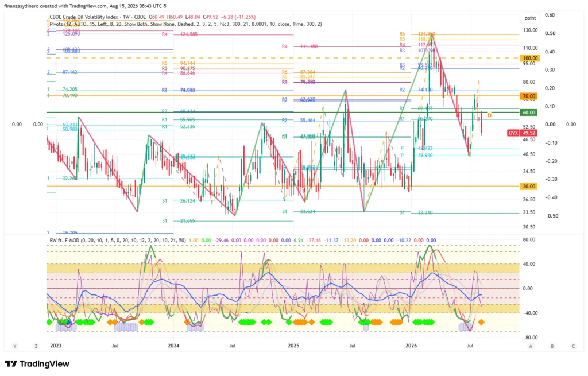The height and width of the screenshot is (376, 588).
Task: Click the 2025 label on the time axis
Action: tap(293, 346)
